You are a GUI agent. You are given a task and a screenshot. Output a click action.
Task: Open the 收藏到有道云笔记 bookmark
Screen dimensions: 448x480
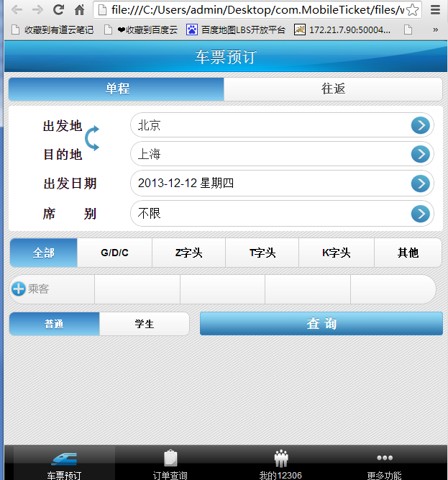pyautogui.click(x=52, y=30)
